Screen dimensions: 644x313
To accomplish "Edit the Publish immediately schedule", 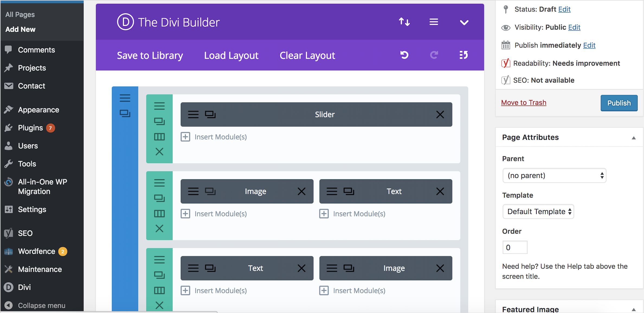I will coord(589,45).
